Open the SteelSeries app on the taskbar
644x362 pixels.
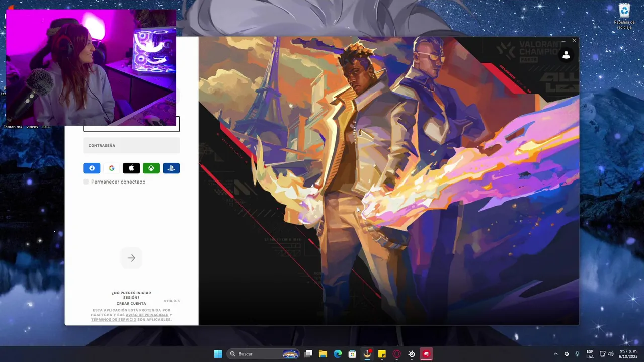(412, 354)
